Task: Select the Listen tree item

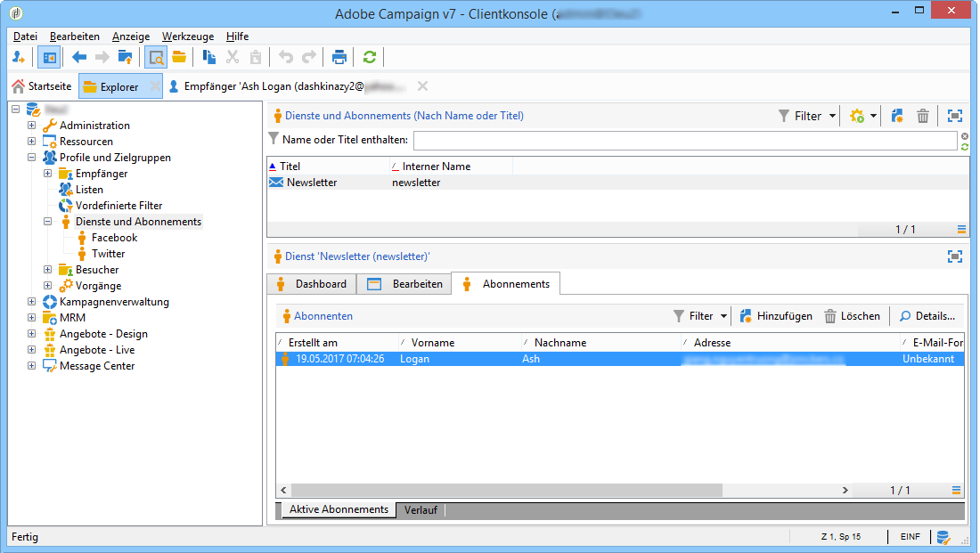Action: tap(89, 190)
